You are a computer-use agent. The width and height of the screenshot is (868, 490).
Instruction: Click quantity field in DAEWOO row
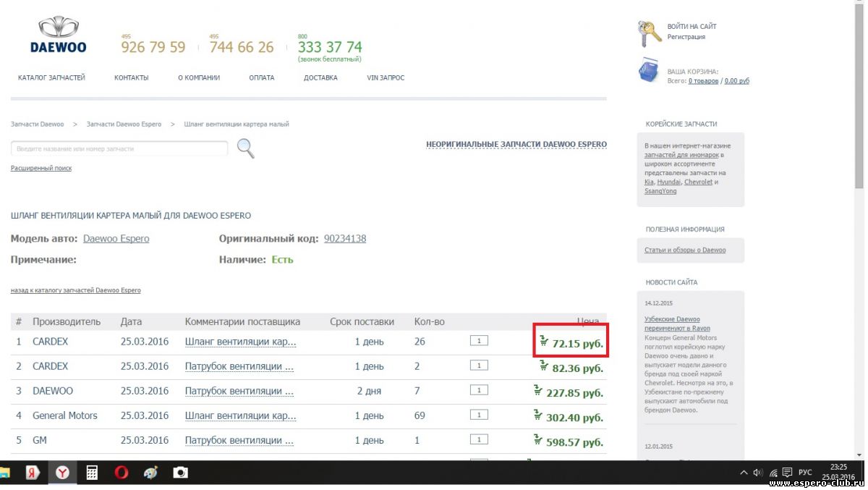[x=479, y=390]
